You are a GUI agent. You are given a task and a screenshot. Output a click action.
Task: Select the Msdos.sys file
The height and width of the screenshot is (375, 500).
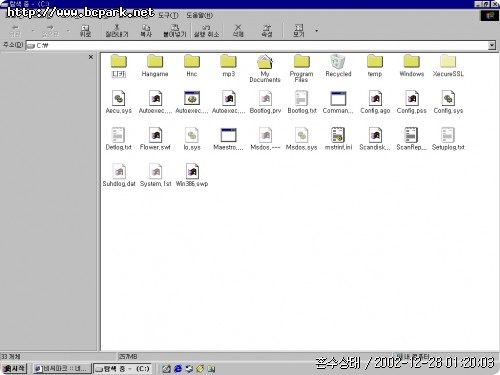coord(302,139)
